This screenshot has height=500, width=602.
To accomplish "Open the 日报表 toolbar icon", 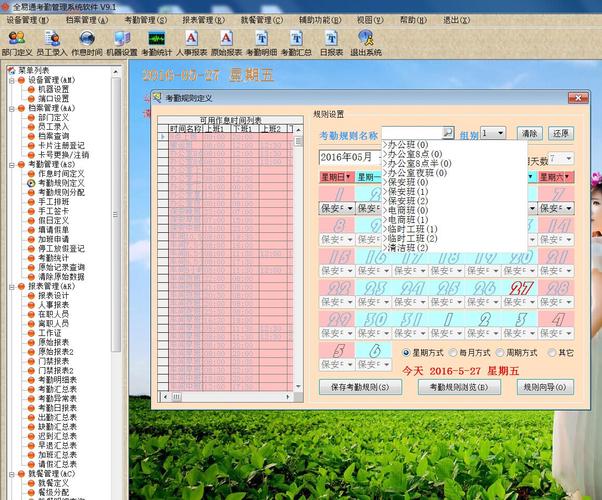I will (331, 43).
